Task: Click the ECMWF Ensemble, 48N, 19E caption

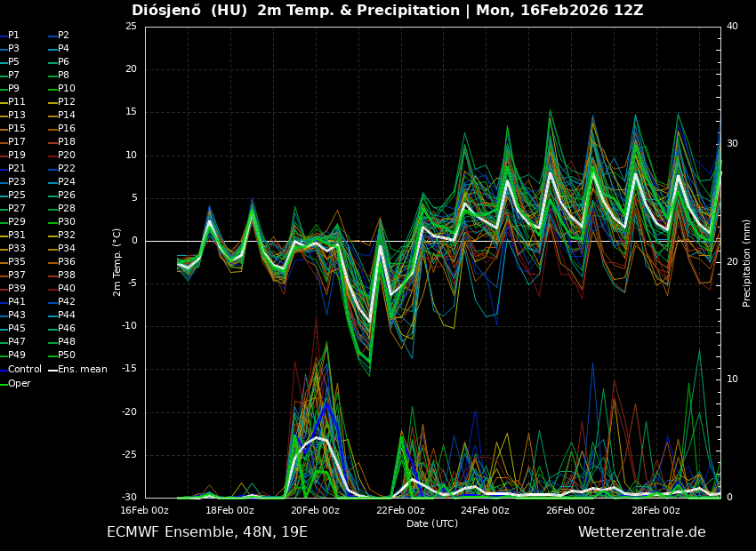Action: coord(207,532)
